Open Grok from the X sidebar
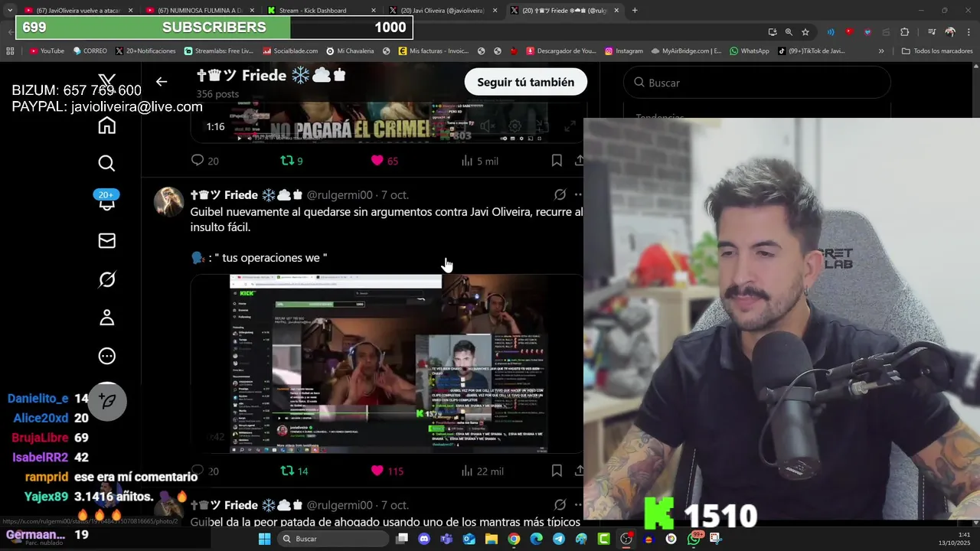This screenshot has width=980, height=551. click(x=106, y=279)
